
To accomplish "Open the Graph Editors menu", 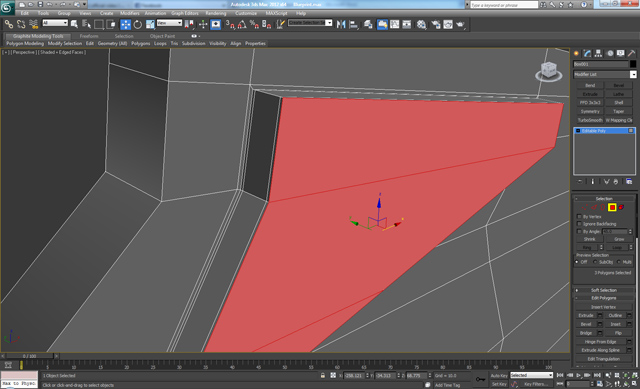I will coord(184,13).
